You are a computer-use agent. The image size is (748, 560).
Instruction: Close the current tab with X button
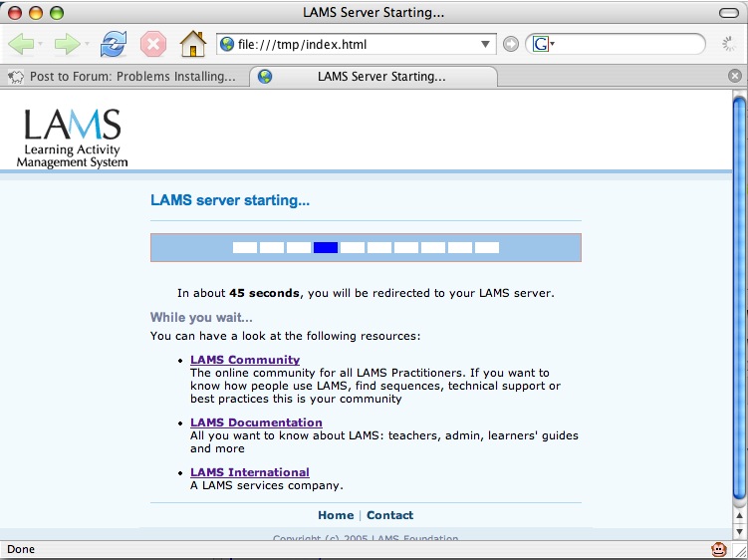(x=735, y=77)
